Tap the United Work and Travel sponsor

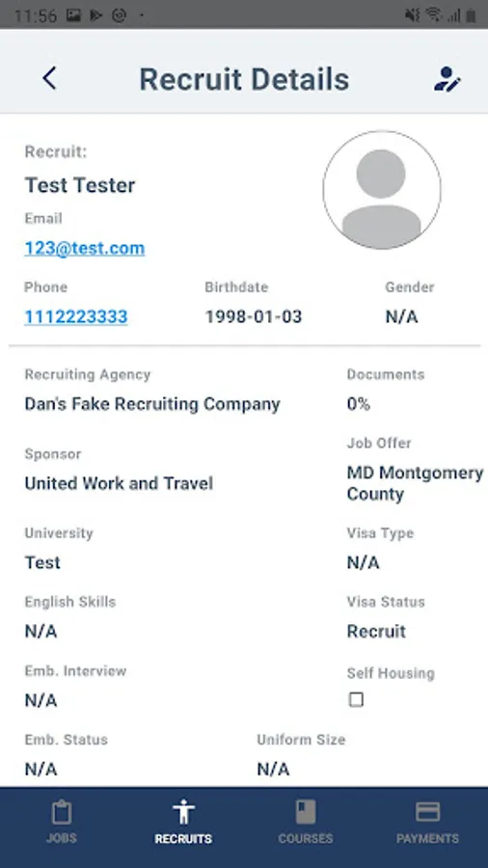119,483
